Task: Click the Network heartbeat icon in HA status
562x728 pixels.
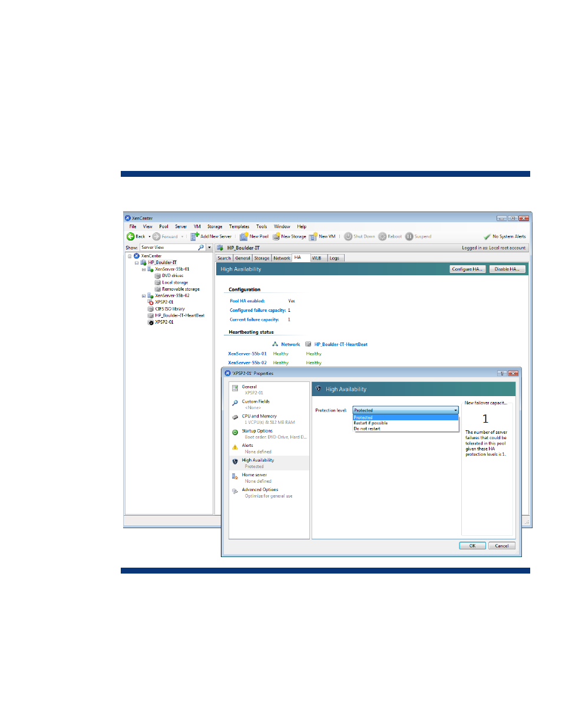Action: point(275,344)
